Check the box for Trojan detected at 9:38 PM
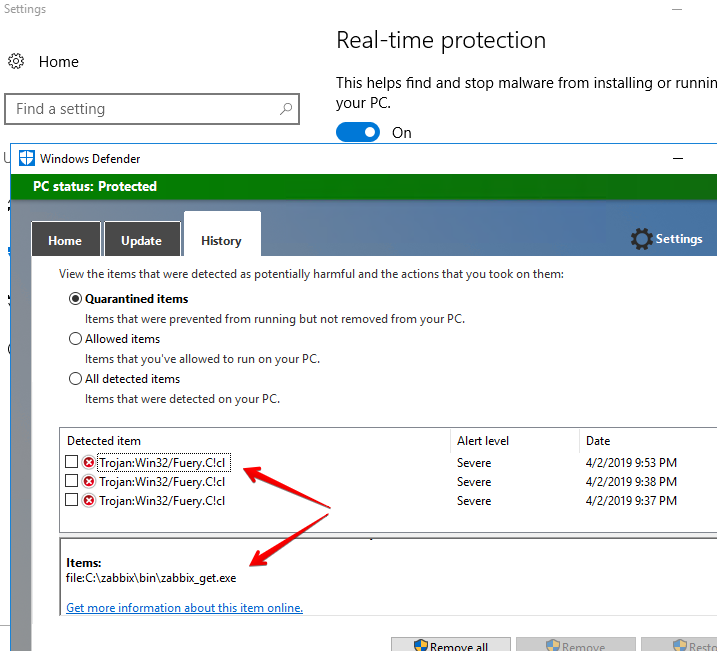The width and height of the screenshot is (718, 652). [x=71, y=481]
